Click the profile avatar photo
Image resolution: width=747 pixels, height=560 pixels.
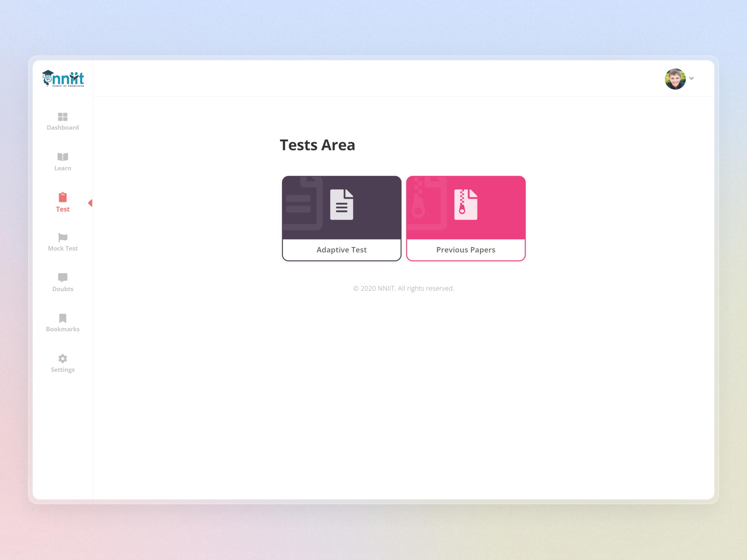point(675,78)
